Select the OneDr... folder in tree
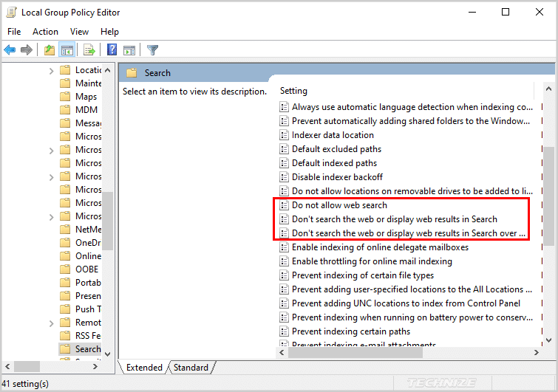Image resolution: width=558 pixels, height=392 pixels. click(87, 243)
